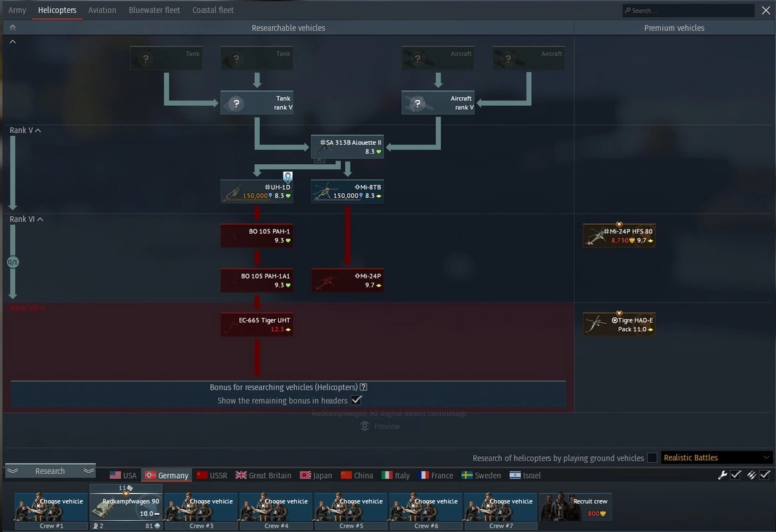Expand left arrows beside Research button
Image resolution: width=776 pixels, height=532 pixels.
(13, 471)
